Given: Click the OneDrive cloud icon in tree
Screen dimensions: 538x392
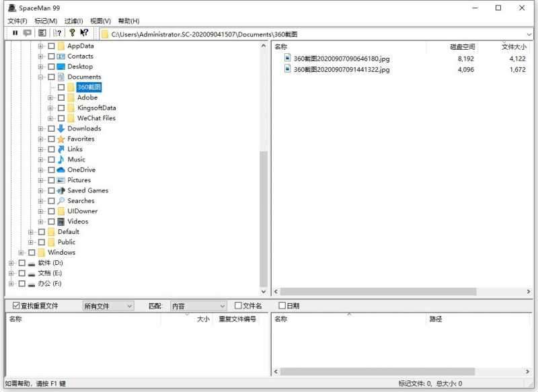Looking at the screenshot, I should pos(61,170).
